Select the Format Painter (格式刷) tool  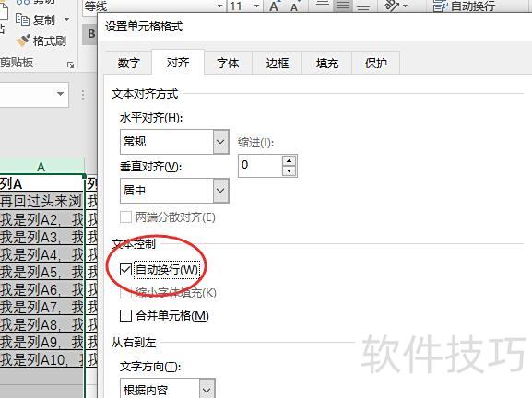pos(41,41)
